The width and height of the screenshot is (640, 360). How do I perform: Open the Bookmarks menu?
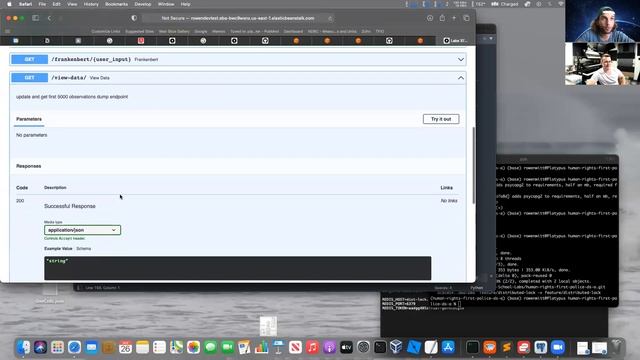pyautogui.click(x=116, y=4)
